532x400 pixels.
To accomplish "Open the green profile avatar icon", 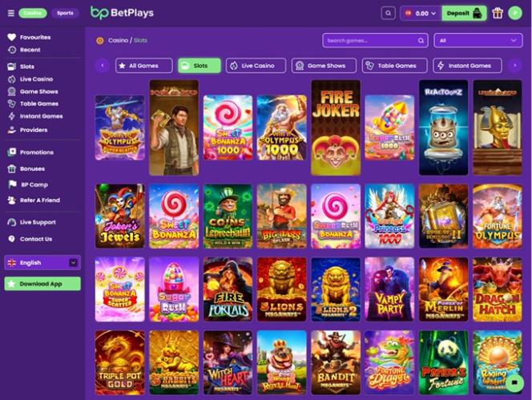I will (x=515, y=14).
